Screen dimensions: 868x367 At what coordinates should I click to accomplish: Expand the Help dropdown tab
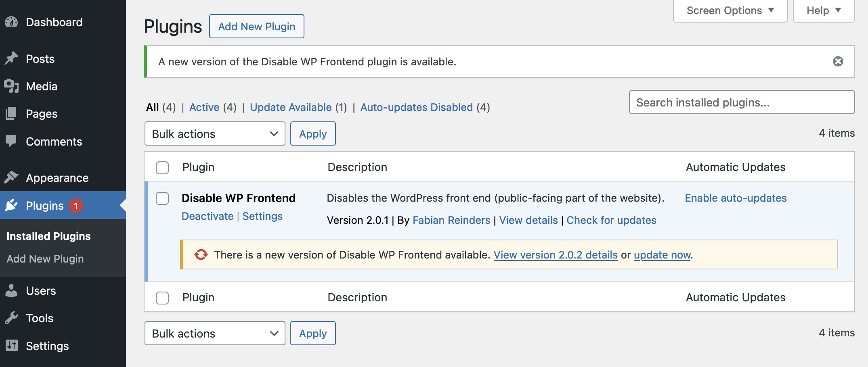point(824,10)
